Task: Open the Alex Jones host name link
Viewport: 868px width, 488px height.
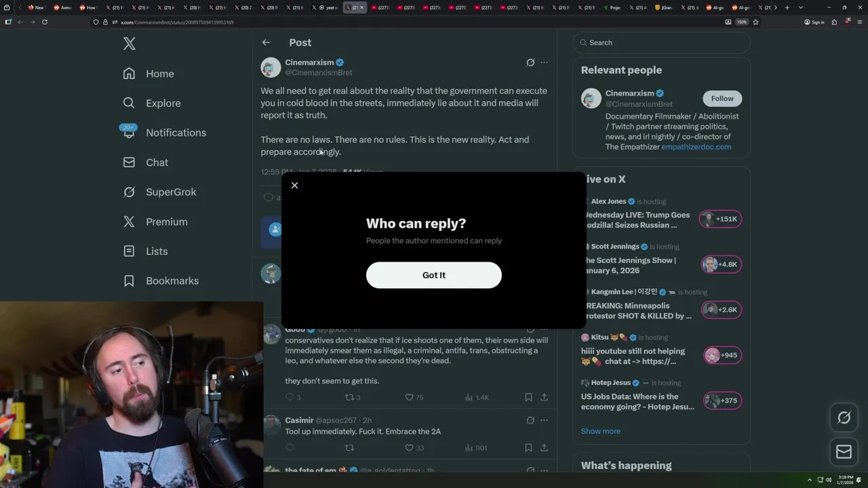Action: pos(608,201)
